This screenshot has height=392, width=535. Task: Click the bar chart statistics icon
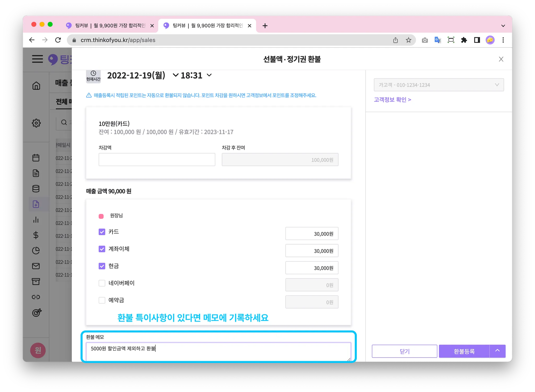click(36, 220)
